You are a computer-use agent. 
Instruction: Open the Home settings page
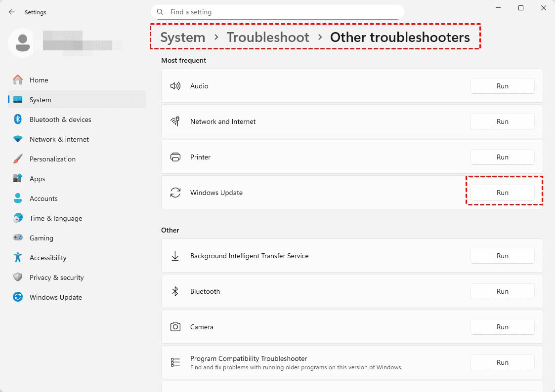tap(39, 80)
